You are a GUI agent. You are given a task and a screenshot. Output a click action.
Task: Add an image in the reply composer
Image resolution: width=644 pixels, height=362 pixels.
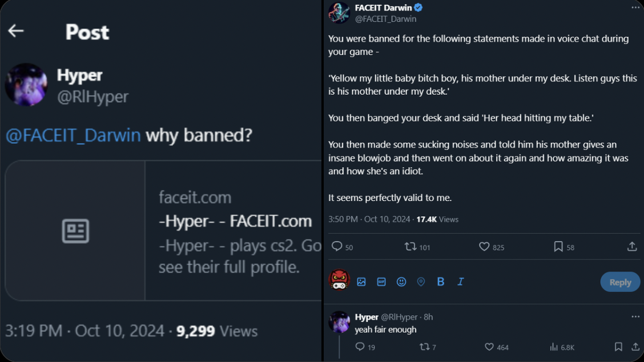(x=361, y=282)
